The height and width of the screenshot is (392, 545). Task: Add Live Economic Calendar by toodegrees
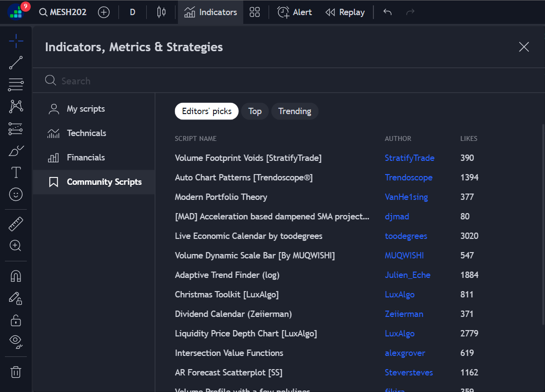(x=249, y=236)
